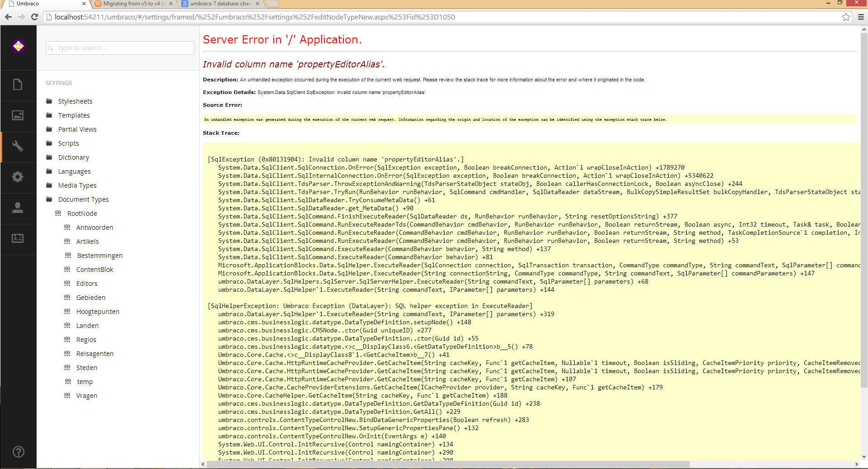Click the Partial Views folder icon
This screenshot has width=868, height=469.
[x=49, y=129]
